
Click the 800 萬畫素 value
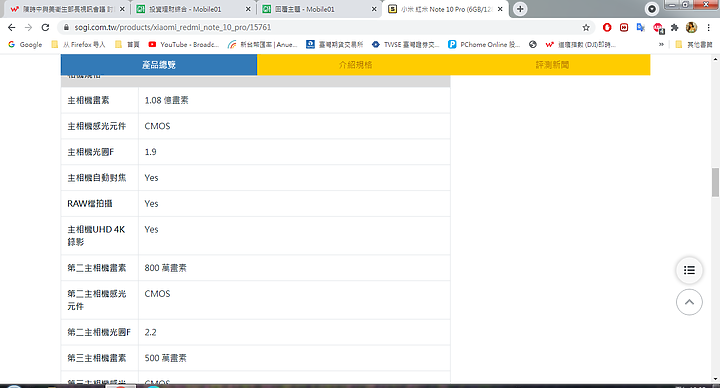(x=165, y=268)
